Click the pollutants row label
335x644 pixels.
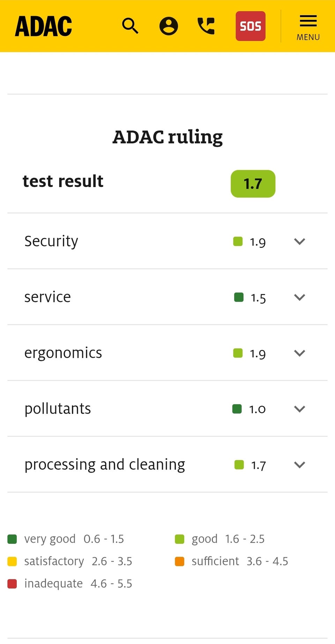pyautogui.click(x=58, y=409)
